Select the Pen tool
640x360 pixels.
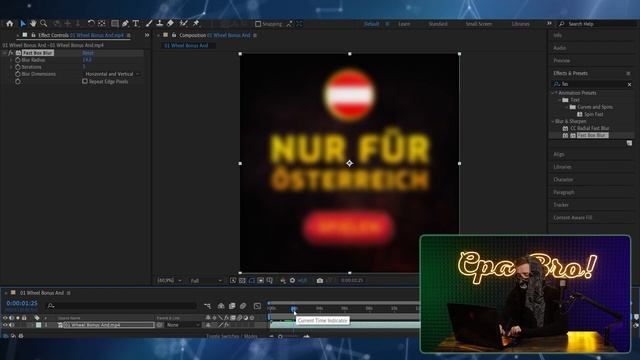point(125,24)
